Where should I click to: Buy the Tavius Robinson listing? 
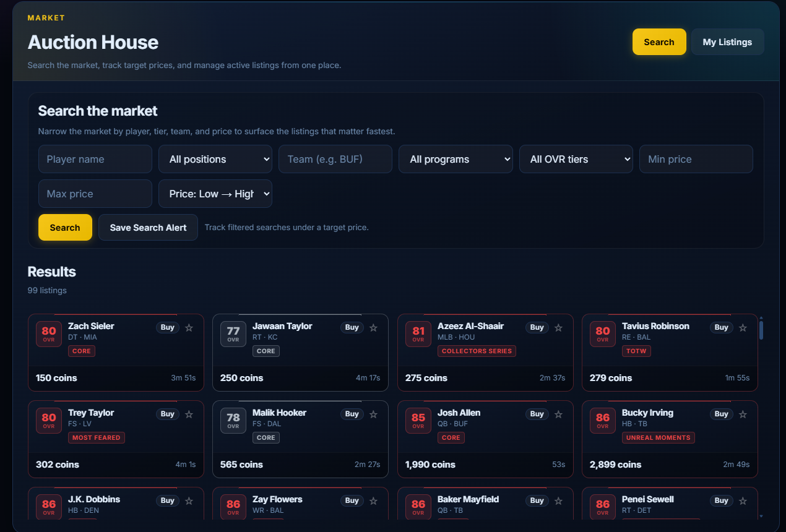(x=722, y=327)
